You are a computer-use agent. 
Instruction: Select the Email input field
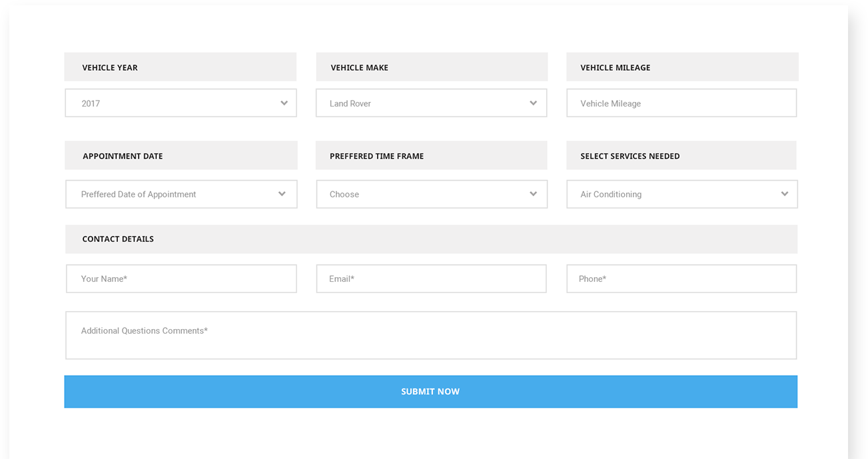point(431,278)
